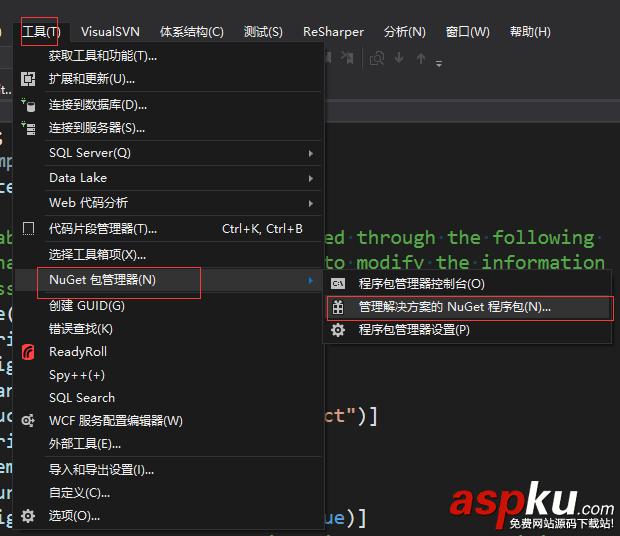Click the WCF 服务配置编辑器 gear icon
Viewport: 620px width, 536px height.
coord(28,421)
